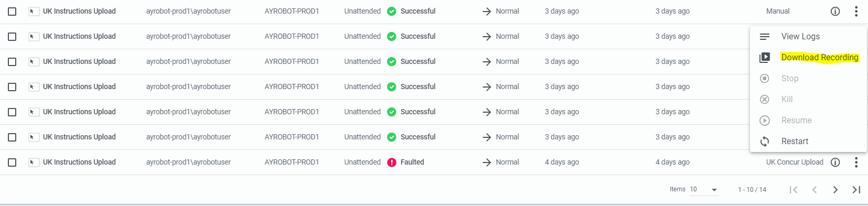Select checkbox on the Faulted job row
Image resolution: width=868 pixels, height=206 pixels.
(x=12, y=162)
